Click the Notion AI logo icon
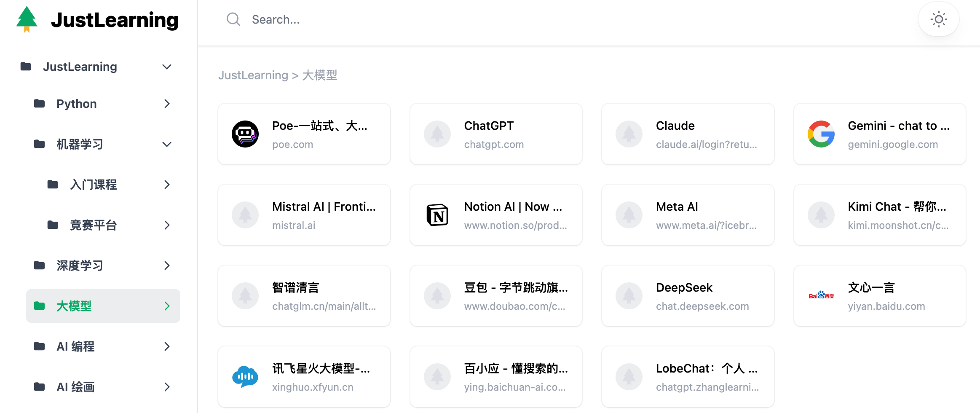Viewport: 980px width, 413px height. [x=437, y=215]
